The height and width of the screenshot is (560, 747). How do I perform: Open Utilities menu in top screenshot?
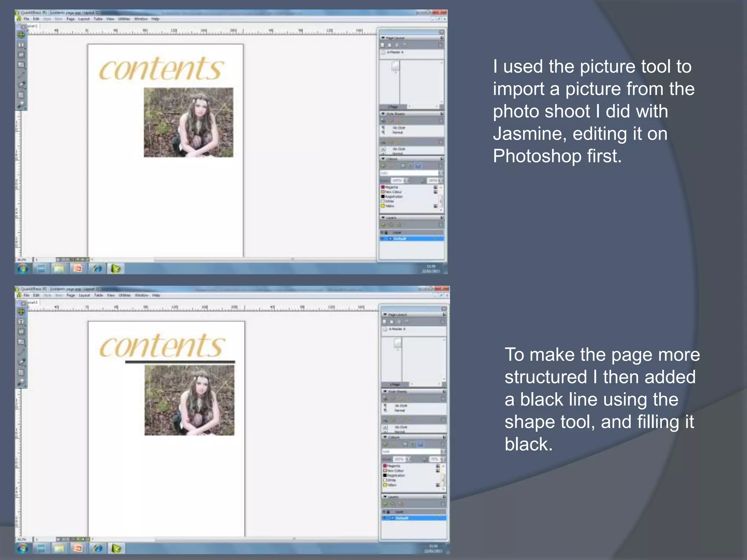[124, 19]
